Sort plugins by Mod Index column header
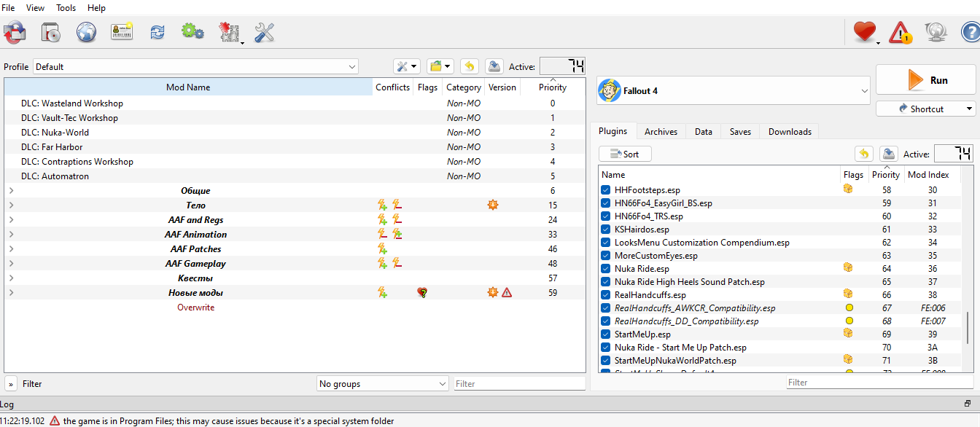 pos(928,174)
